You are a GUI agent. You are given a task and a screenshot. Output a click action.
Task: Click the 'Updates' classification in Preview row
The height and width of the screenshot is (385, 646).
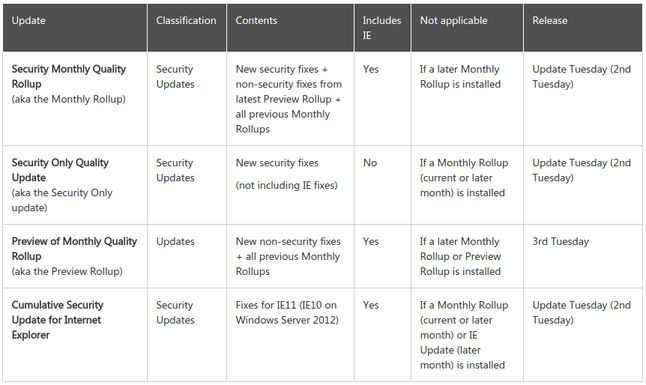[x=175, y=242]
